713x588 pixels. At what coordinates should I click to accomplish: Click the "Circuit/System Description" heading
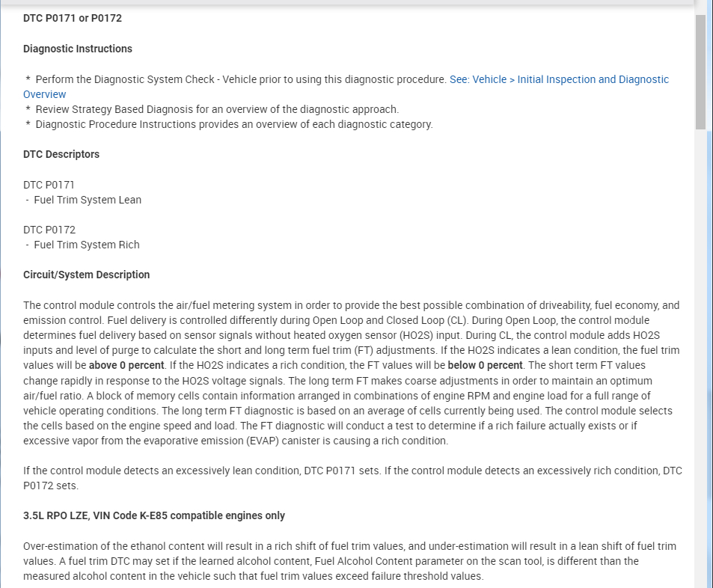(86, 275)
